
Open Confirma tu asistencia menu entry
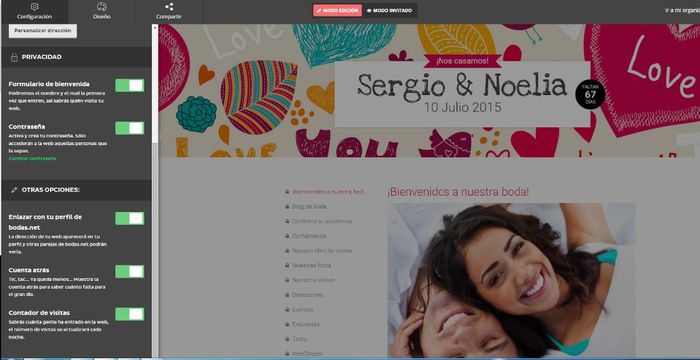click(x=322, y=222)
